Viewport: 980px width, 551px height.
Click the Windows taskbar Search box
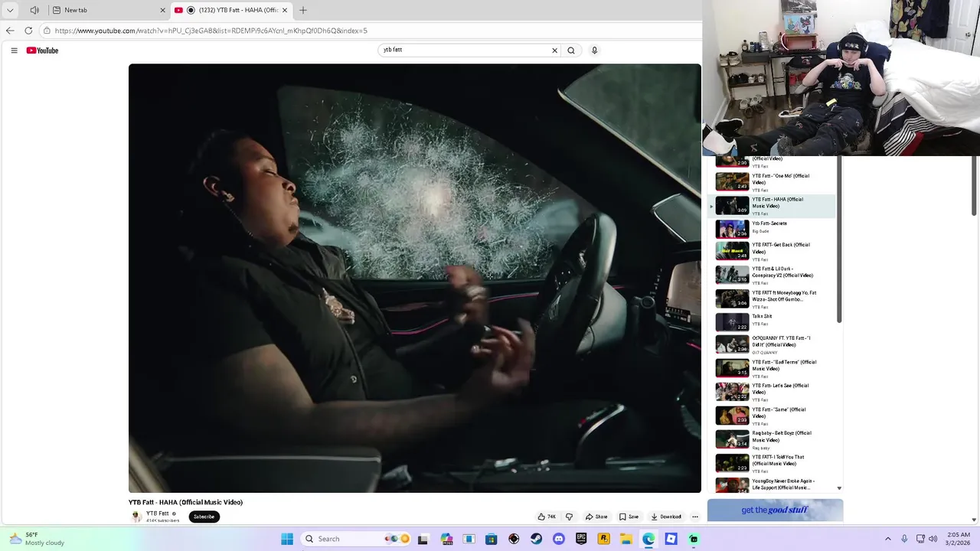pos(356,539)
